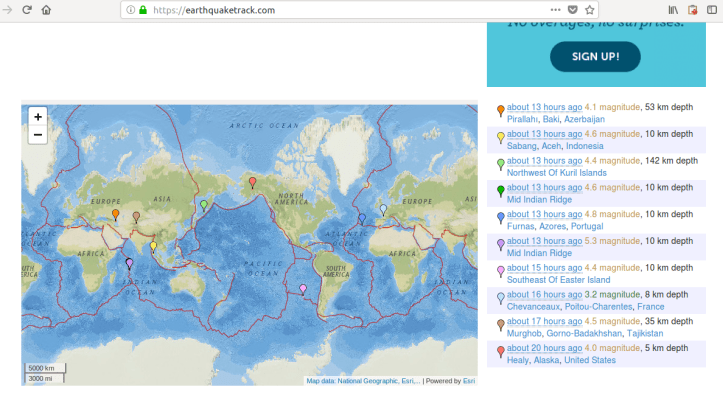723x393 pixels.
Task: Go to browser home page
Action: click(x=46, y=10)
